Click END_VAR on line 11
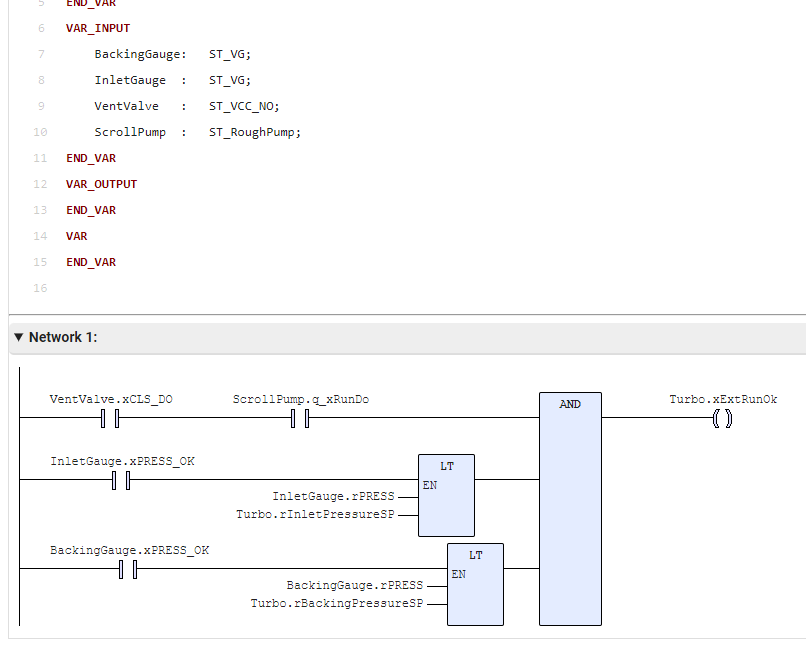The image size is (806, 660). coord(91,158)
